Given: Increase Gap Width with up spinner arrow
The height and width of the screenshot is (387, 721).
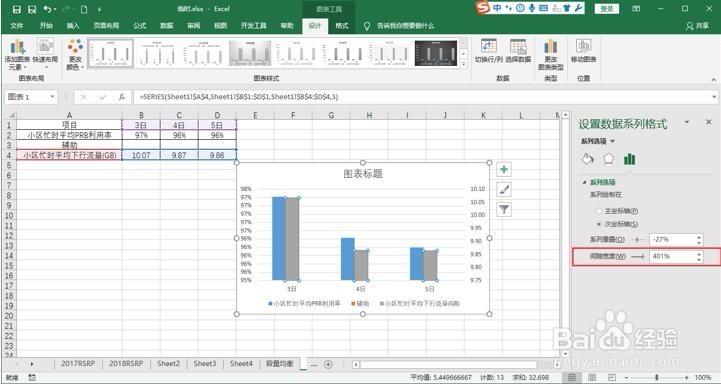Looking at the screenshot, I should pyautogui.click(x=699, y=254).
